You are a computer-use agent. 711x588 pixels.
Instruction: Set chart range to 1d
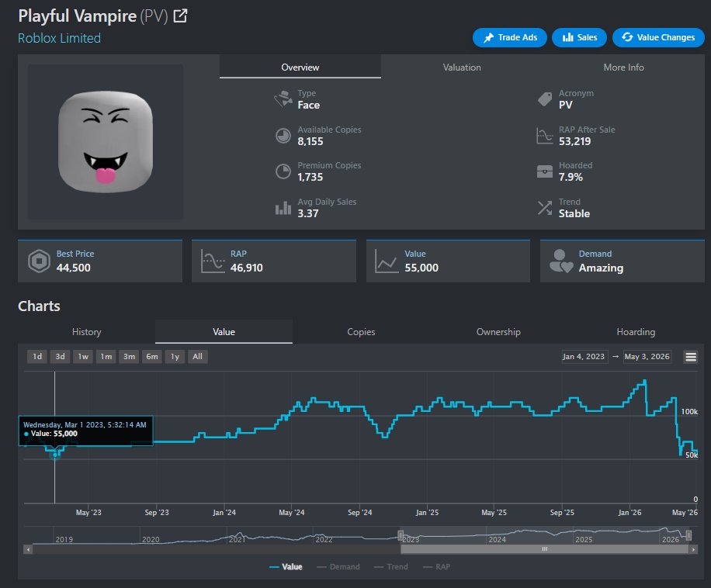pos(37,357)
